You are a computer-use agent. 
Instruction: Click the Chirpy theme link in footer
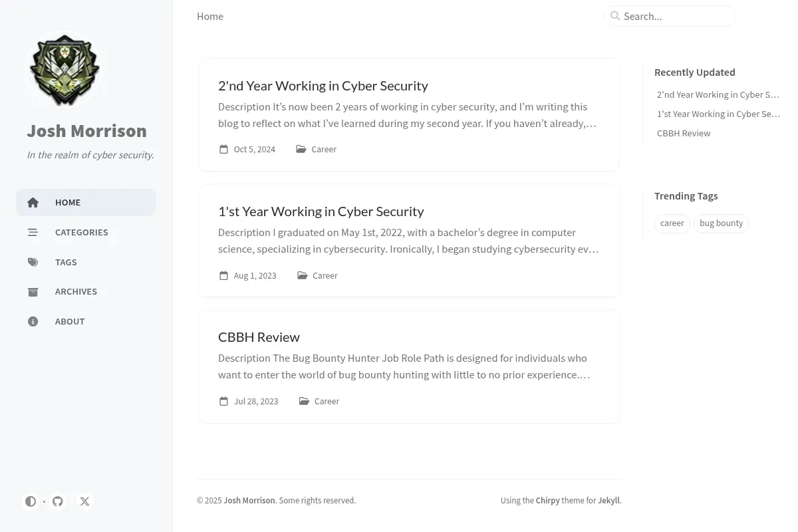(x=548, y=500)
